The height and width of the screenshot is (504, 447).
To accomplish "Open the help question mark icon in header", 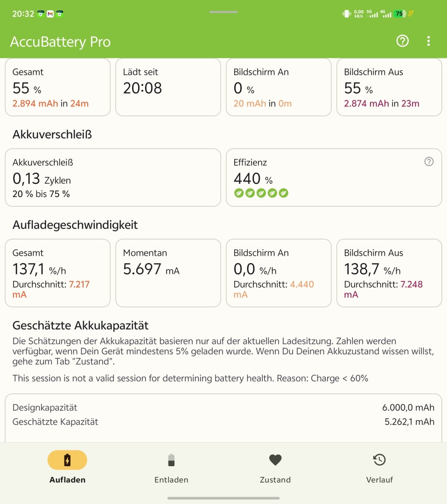I will click(x=402, y=41).
